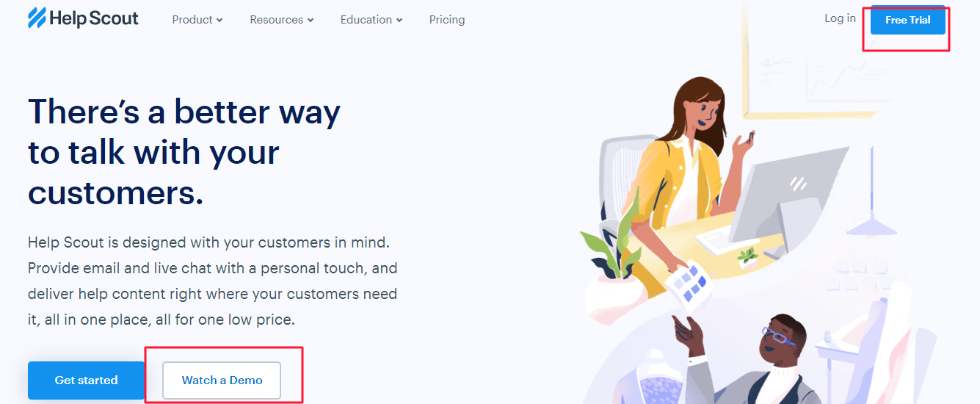Open the Education menu item
The width and height of the screenshot is (980, 404).
371,20
